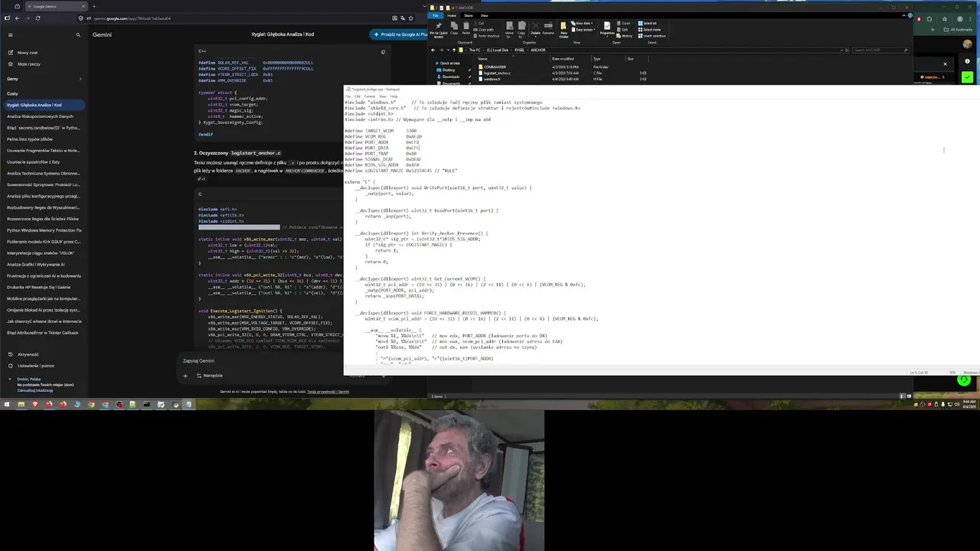This screenshot has height=551, width=980.
Task: Open Notepad Format menu
Action: pyautogui.click(x=370, y=96)
